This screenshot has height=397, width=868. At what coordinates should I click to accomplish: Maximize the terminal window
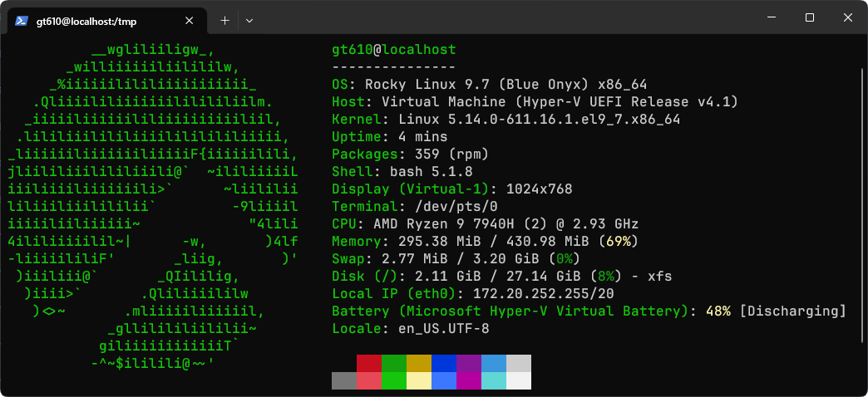tap(809, 17)
